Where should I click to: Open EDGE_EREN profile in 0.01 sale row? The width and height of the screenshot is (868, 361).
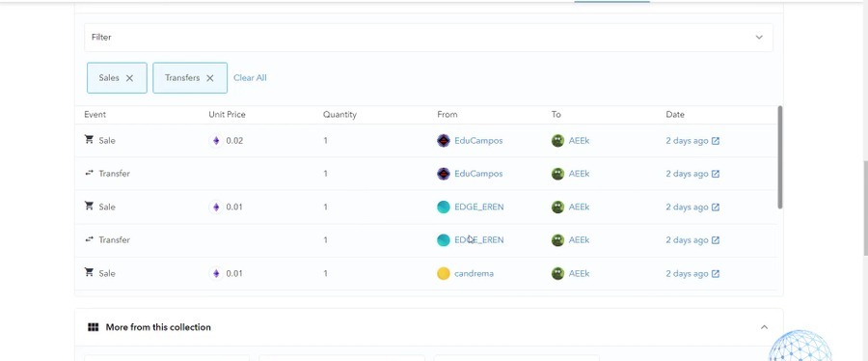[x=478, y=208]
